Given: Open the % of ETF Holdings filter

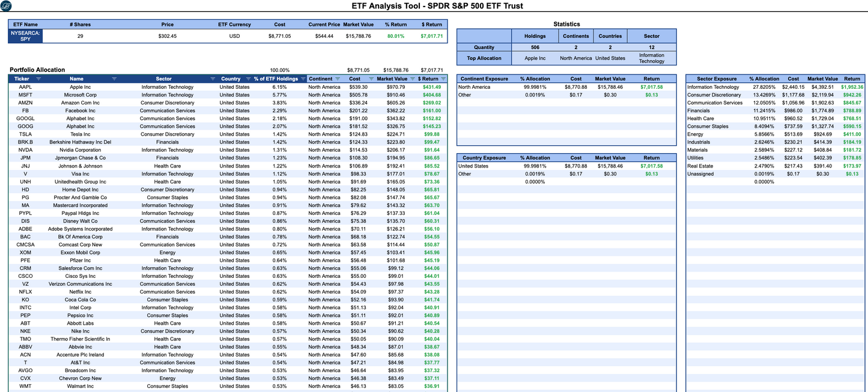Looking at the screenshot, I should click(302, 79).
